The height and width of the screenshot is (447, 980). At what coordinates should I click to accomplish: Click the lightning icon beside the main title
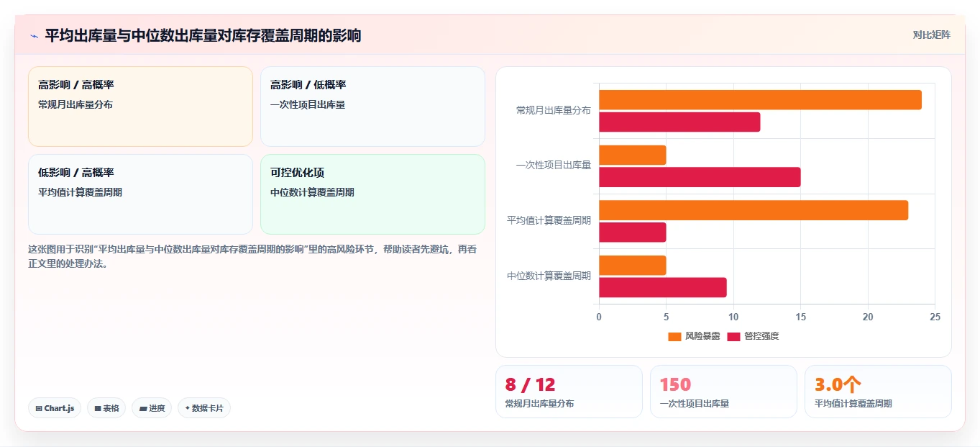click(x=35, y=36)
